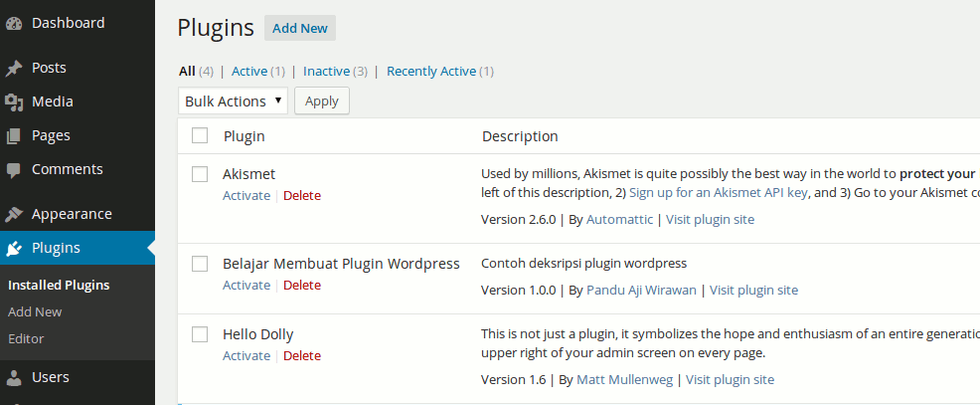Screen dimensions: 980x405
Task: Open Matt Mullenweg author link
Action: click(x=625, y=379)
